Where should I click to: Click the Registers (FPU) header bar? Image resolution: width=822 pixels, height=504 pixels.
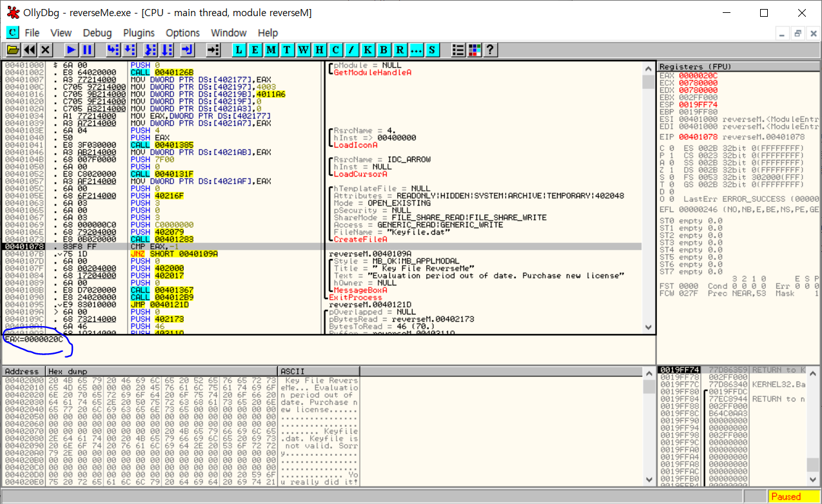point(739,67)
